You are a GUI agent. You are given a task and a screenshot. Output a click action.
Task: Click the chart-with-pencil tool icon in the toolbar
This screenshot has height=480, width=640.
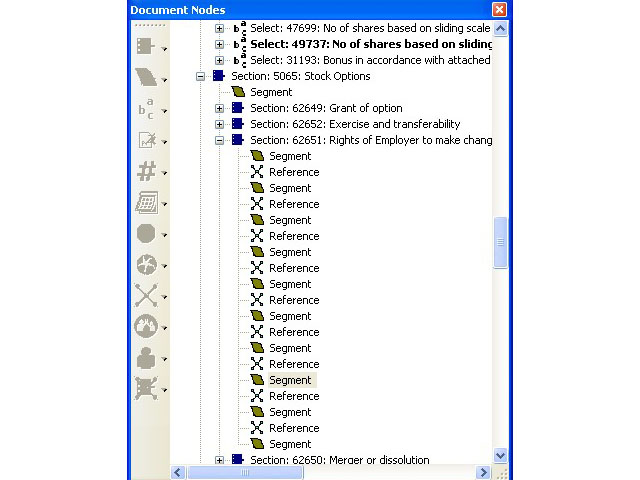point(147,140)
